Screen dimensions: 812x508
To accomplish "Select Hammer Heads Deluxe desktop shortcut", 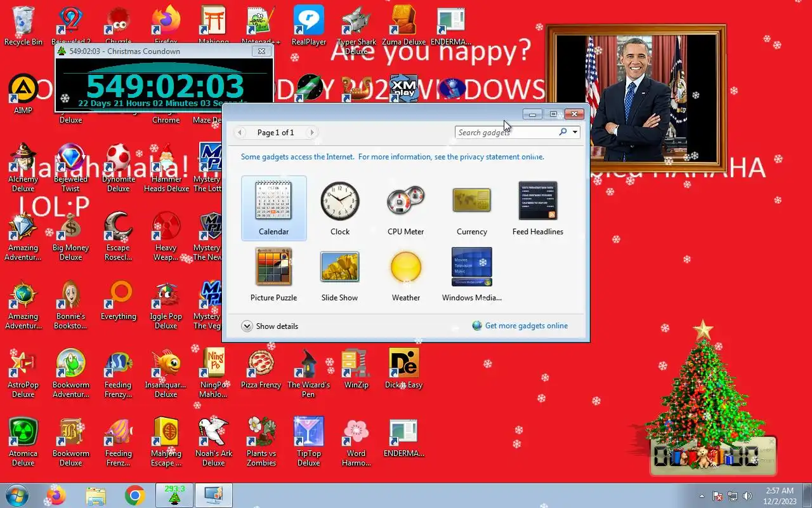I will click(x=166, y=167).
